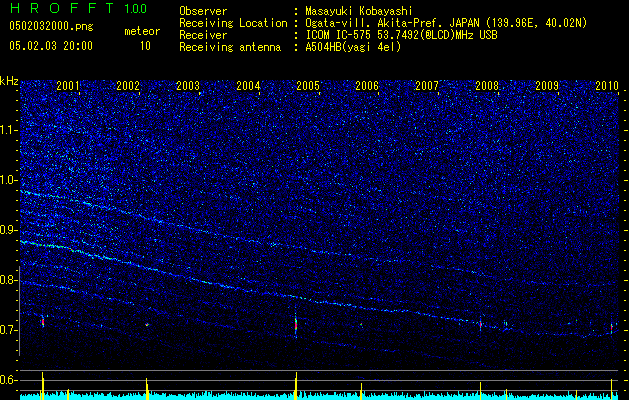This screenshot has width=629, height=400.
Task: Click the 0.8 frequency axis label
Action: point(9,280)
